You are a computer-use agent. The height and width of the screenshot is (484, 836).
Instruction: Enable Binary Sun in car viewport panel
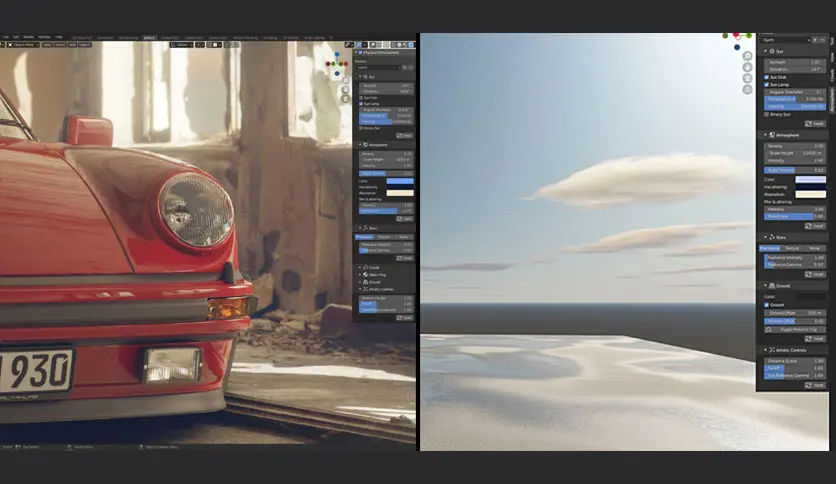tap(361, 128)
